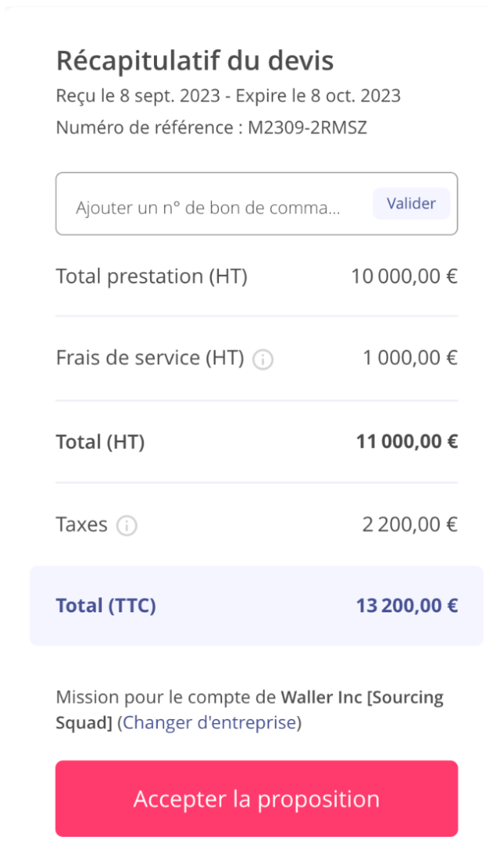Click the 10 000,00 € amount
The width and height of the screenshot is (504, 851).
click(404, 276)
